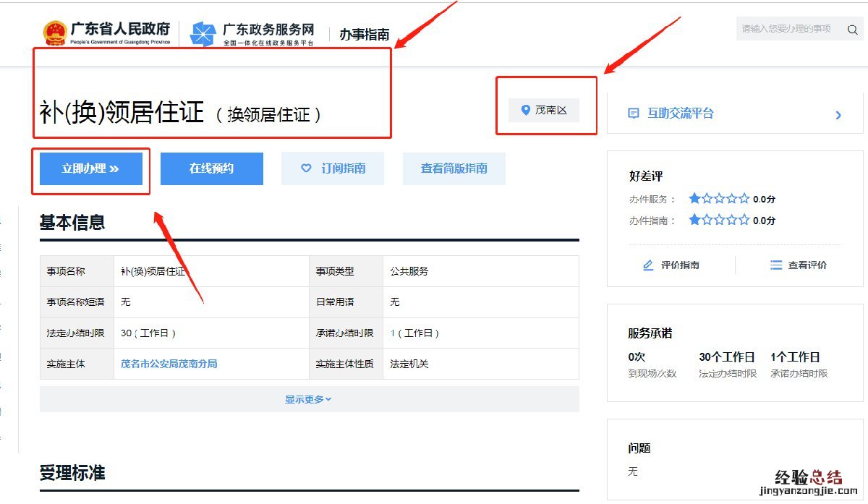Click the 30个工作日 commitment value
Viewport: 868px width, 504px height.
point(727,357)
